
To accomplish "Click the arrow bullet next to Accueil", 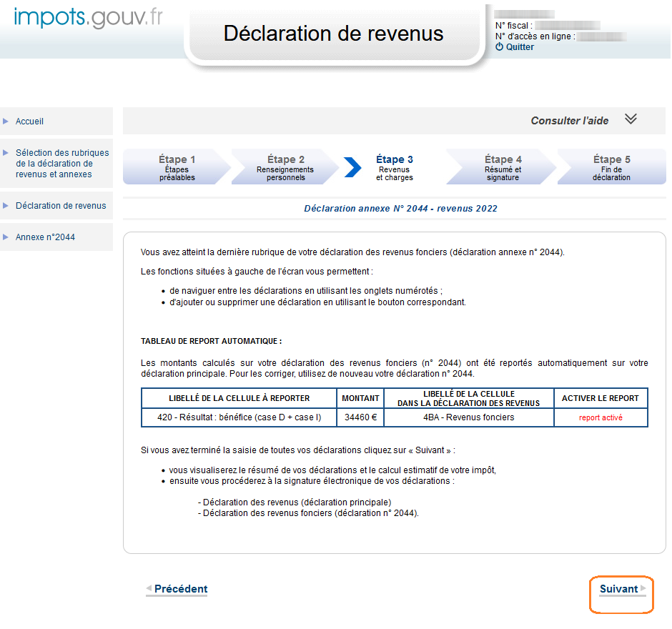I will pos(6,122).
